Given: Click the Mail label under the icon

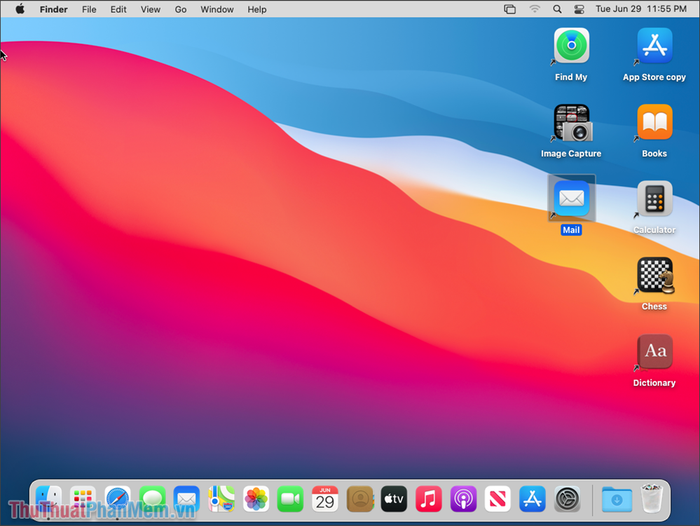Looking at the screenshot, I should 571,230.
